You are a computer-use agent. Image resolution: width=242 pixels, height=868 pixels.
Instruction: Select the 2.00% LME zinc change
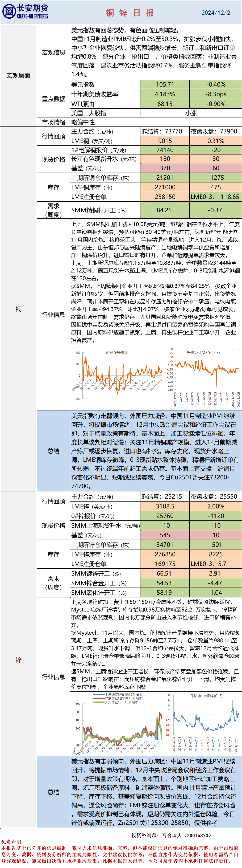(216, 506)
